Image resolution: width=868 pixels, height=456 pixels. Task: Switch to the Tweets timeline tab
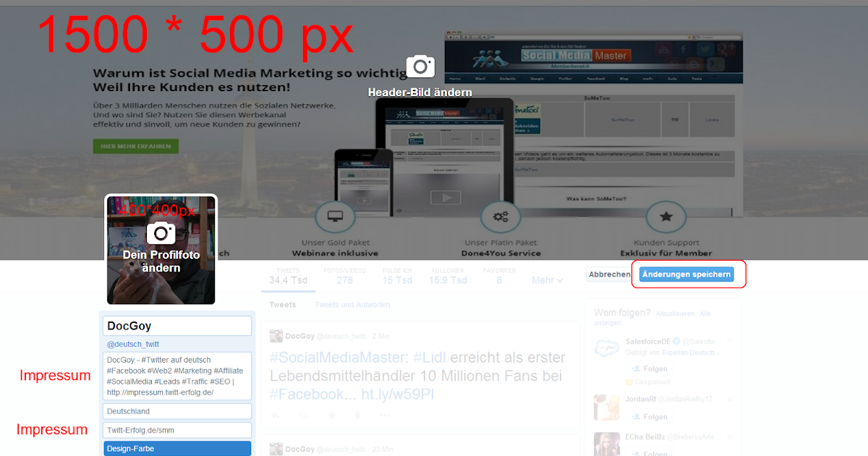click(283, 305)
